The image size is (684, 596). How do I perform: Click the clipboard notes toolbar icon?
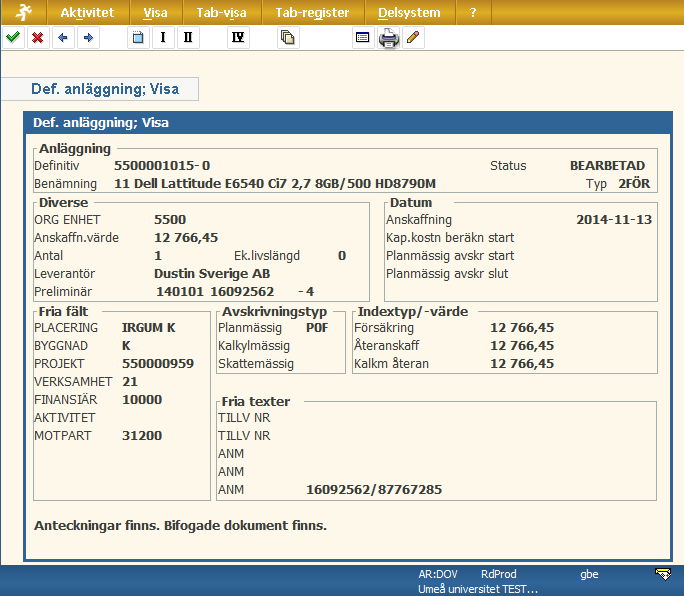(138, 38)
